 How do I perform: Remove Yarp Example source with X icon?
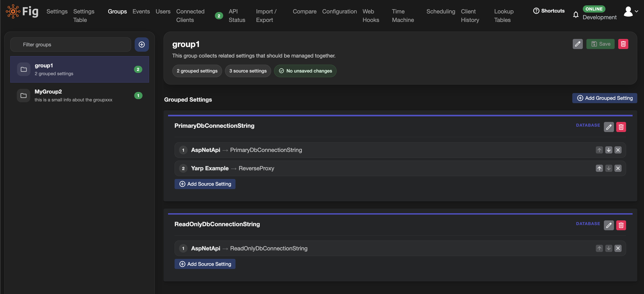(618, 168)
